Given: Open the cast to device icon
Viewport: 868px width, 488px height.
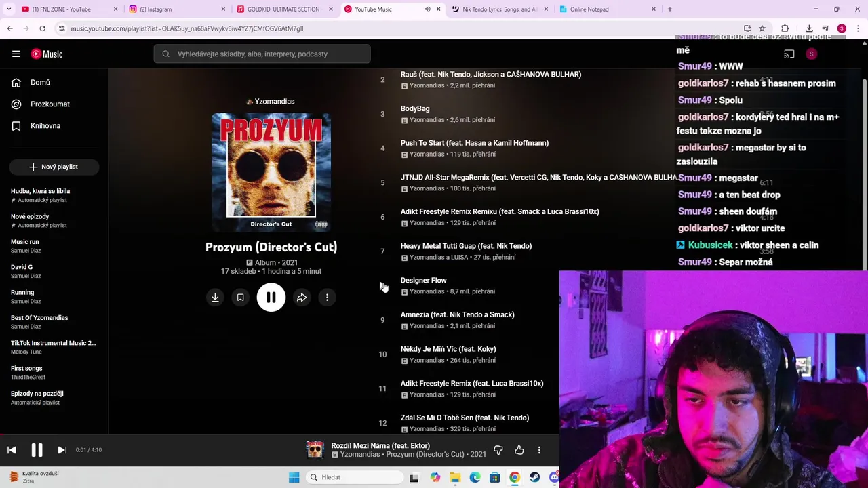Looking at the screenshot, I should point(789,54).
